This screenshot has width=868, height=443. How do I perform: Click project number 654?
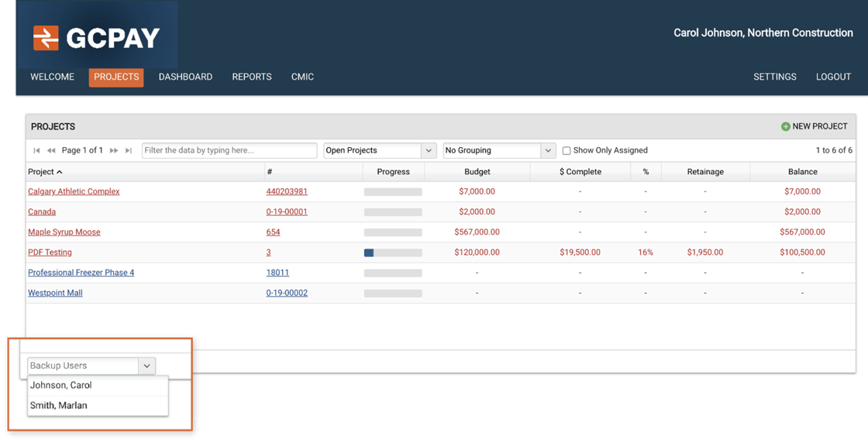(273, 232)
